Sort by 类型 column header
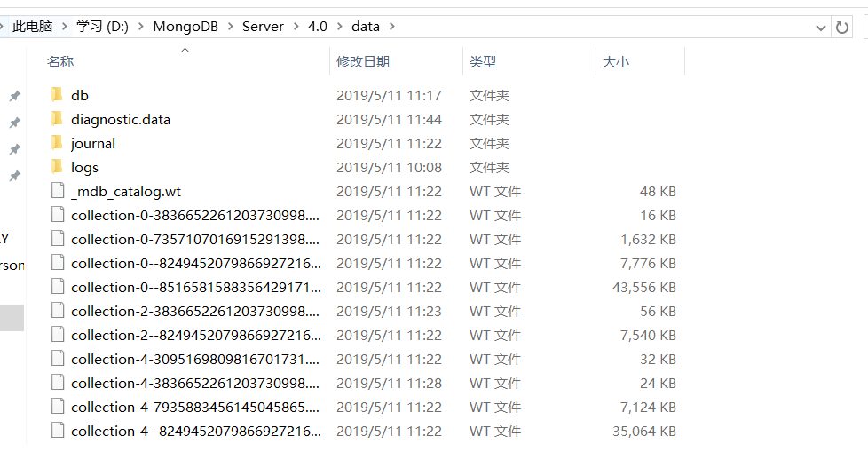Image resolution: width=868 pixels, height=452 pixels. click(x=483, y=61)
